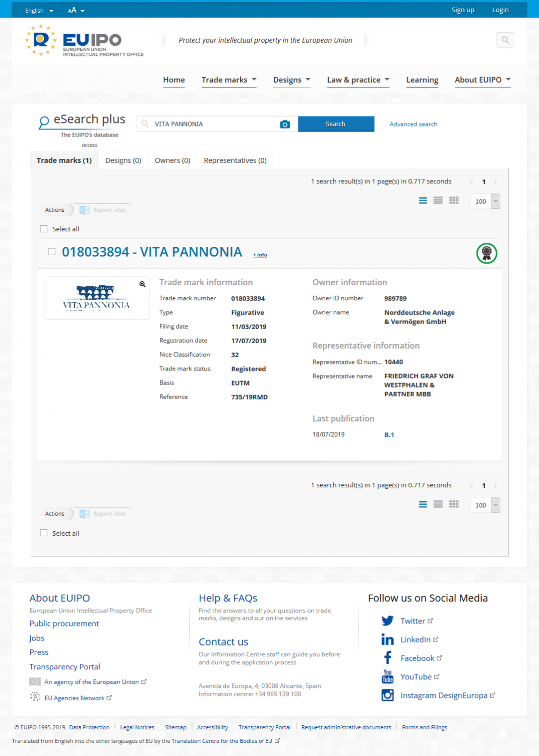Open the Learning navigation item
This screenshot has width=539, height=756.
point(422,80)
